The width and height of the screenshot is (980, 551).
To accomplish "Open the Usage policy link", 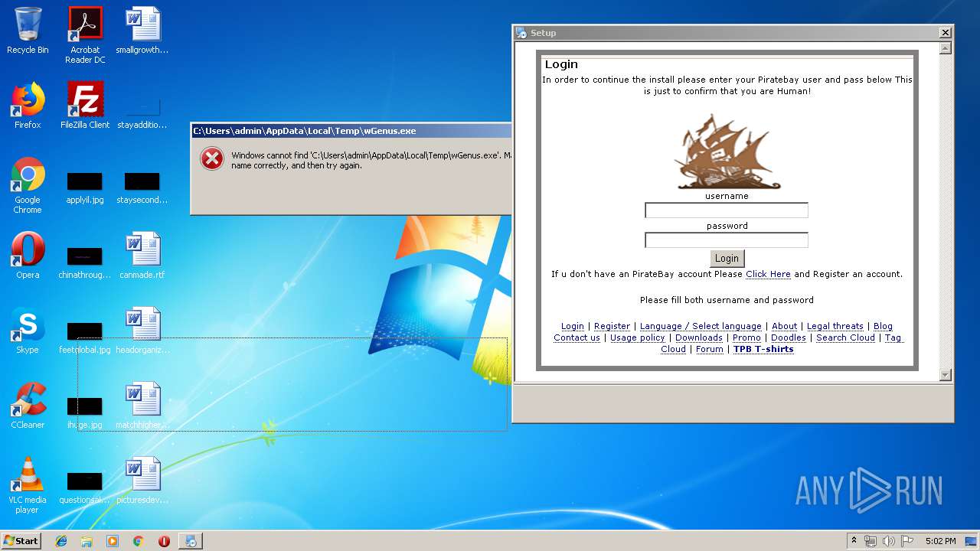I will 638,337.
